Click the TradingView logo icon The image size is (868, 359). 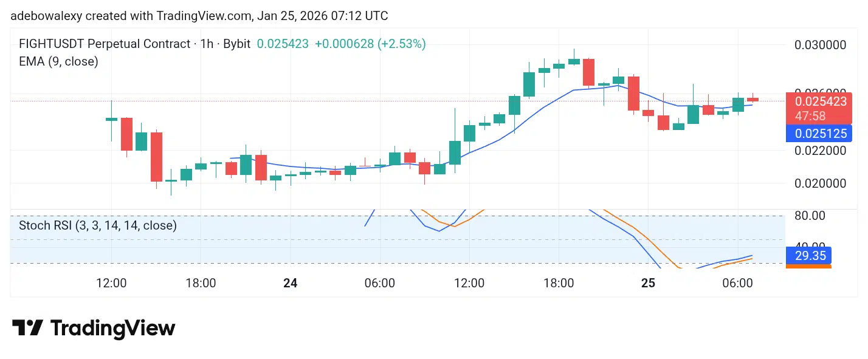click(x=27, y=329)
